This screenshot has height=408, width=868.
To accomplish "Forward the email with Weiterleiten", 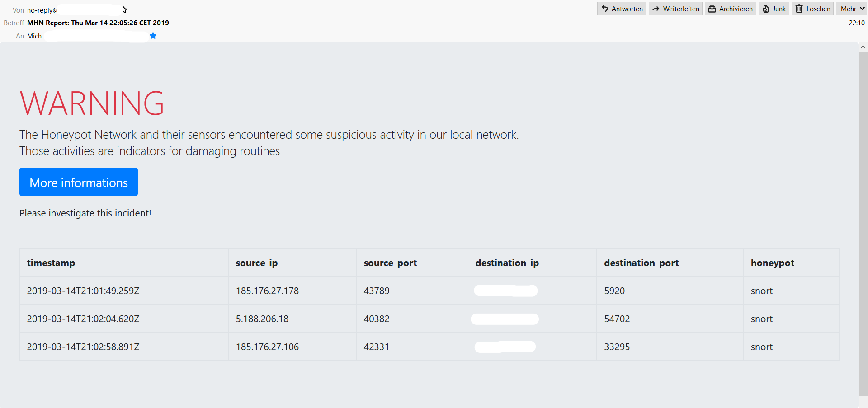I will (675, 9).
